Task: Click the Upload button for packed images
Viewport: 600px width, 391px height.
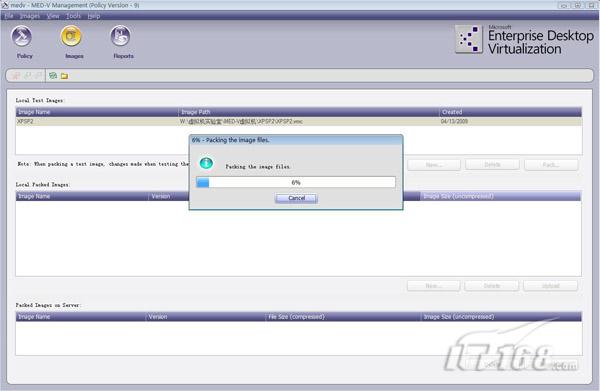Action: coord(550,286)
